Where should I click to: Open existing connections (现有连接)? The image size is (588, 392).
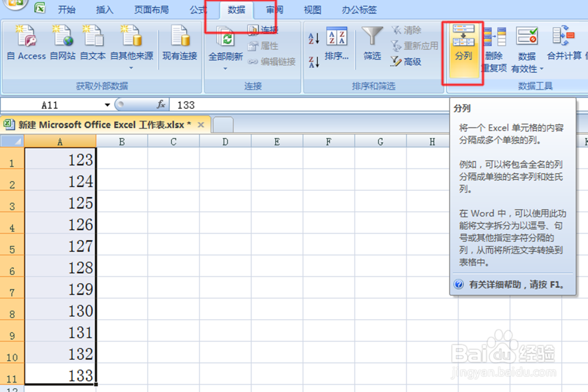(x=179, y=43)
